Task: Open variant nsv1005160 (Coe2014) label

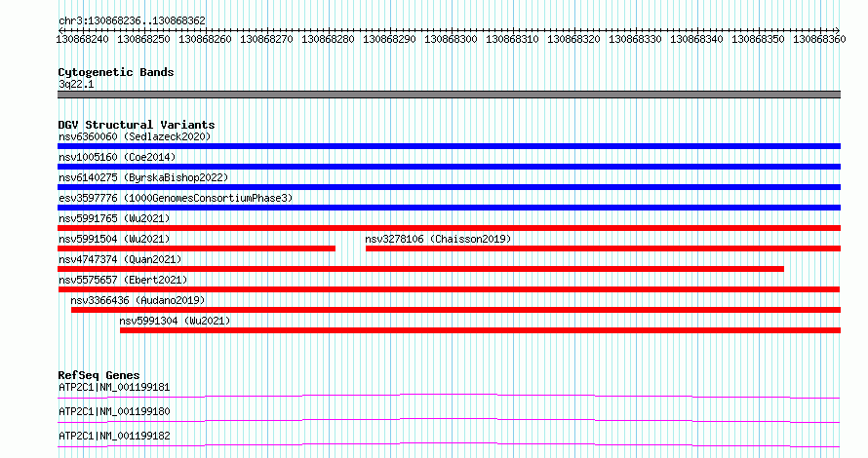Action: pos(117,157)
